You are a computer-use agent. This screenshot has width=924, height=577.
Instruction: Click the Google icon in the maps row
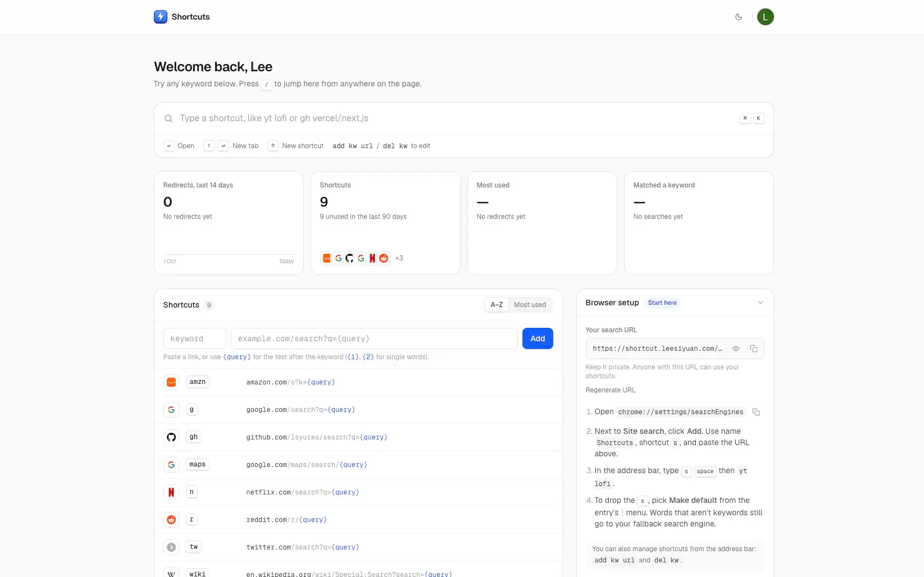tap(171, 465)
